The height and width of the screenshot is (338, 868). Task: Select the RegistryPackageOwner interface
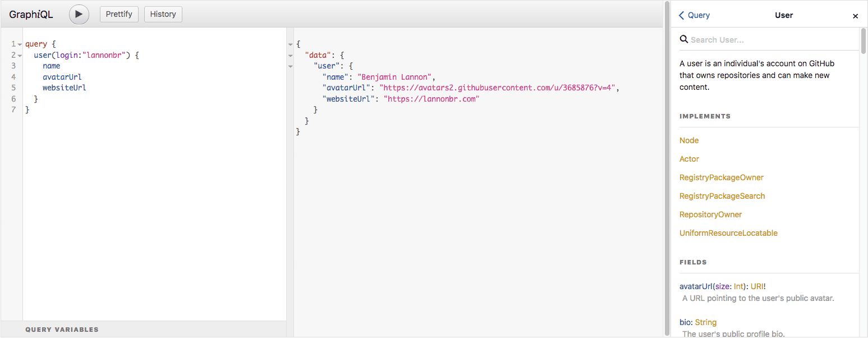(x=721, y=177)
